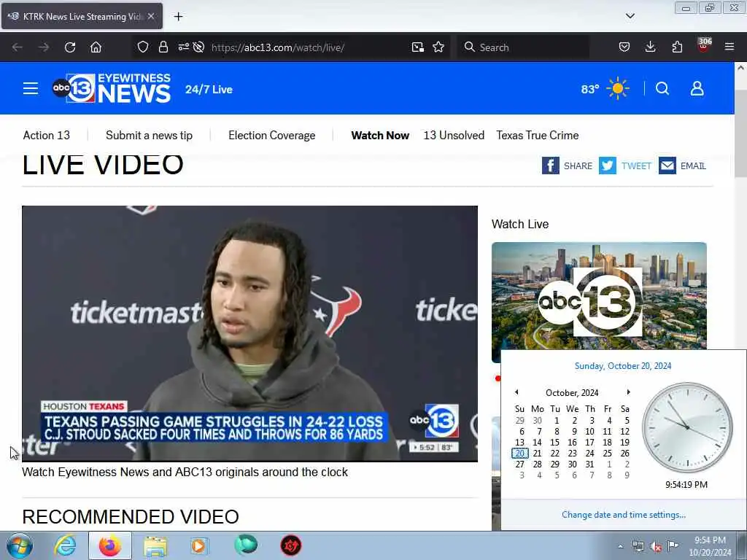
Task: Toggle picture-in-picture icon in address bar
Action: click(418, 47)
